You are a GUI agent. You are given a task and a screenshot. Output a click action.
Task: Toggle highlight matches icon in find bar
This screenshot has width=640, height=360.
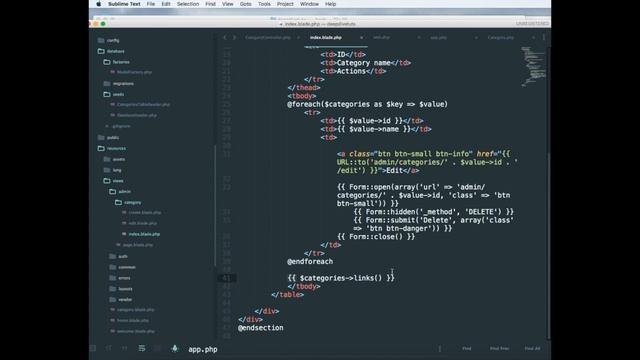click(x=175, y=349)
